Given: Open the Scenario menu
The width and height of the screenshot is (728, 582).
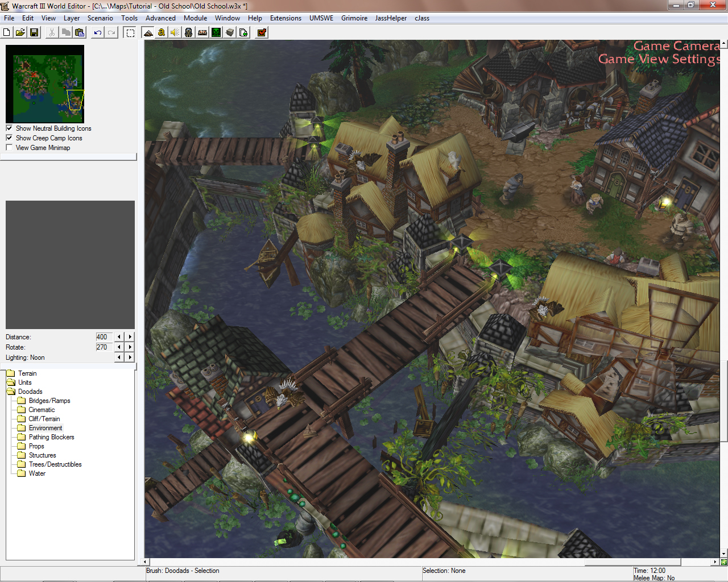Looking at the screenshot, I should click(x=100, y=18).
